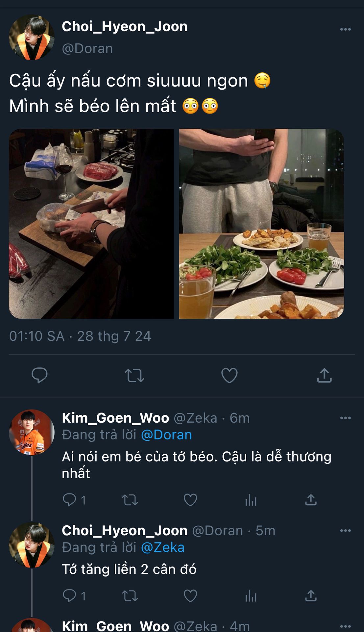View analytics for Doran's 5m reply
This screenshot has width=364, height=632.
click(251, 596)
